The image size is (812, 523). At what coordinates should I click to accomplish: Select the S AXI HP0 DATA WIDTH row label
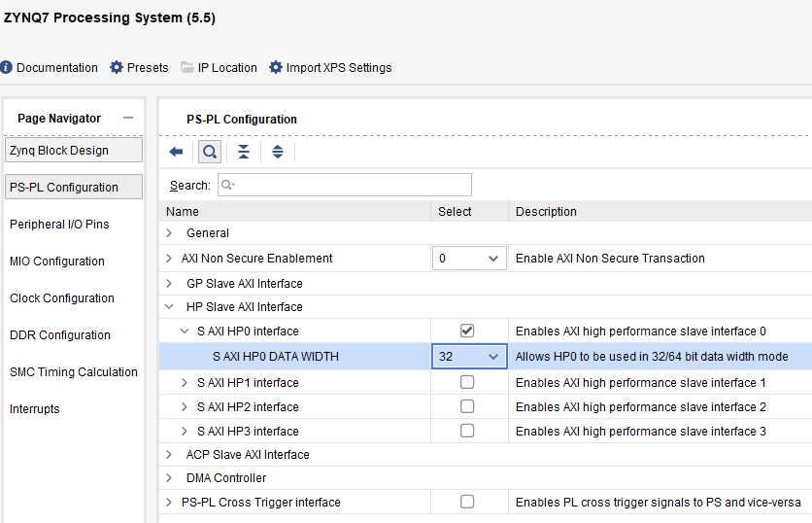(276, 357)
